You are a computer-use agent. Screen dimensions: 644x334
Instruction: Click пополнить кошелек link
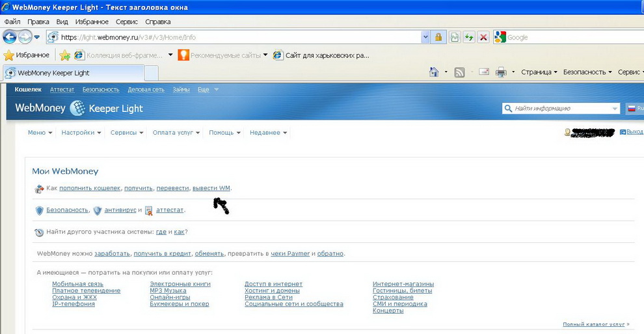pos(90,188)
